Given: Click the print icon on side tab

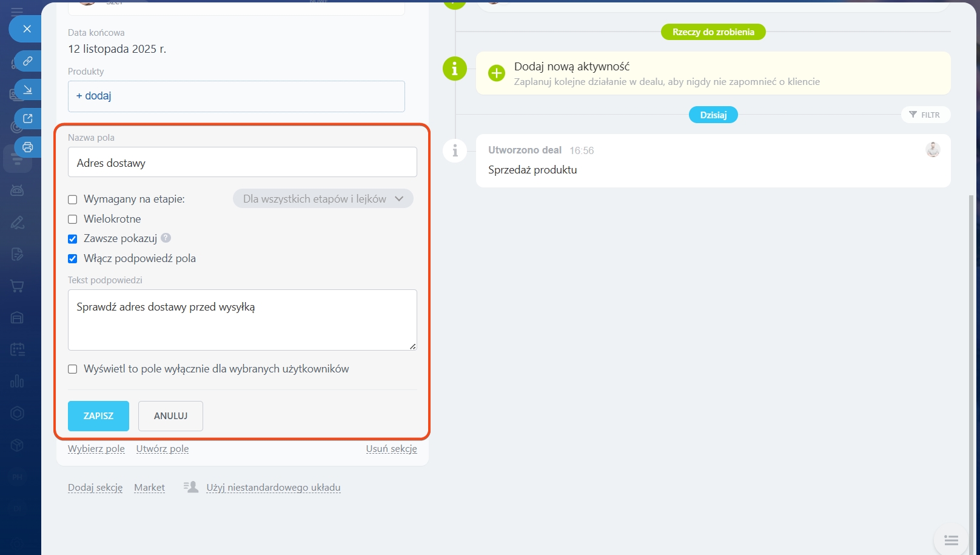Looking at the screenshot, I should 28,147.
